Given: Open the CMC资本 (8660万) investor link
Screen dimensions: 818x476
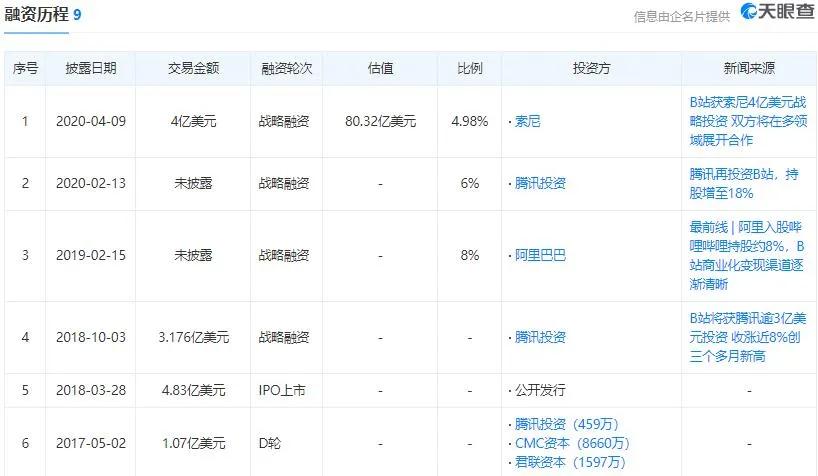Looking at the screenshot, I should [x=572, y=443].
